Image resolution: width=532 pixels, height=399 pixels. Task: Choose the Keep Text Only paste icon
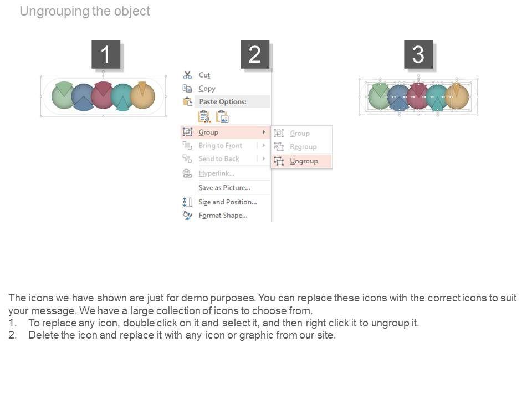[x=204, y=116]
